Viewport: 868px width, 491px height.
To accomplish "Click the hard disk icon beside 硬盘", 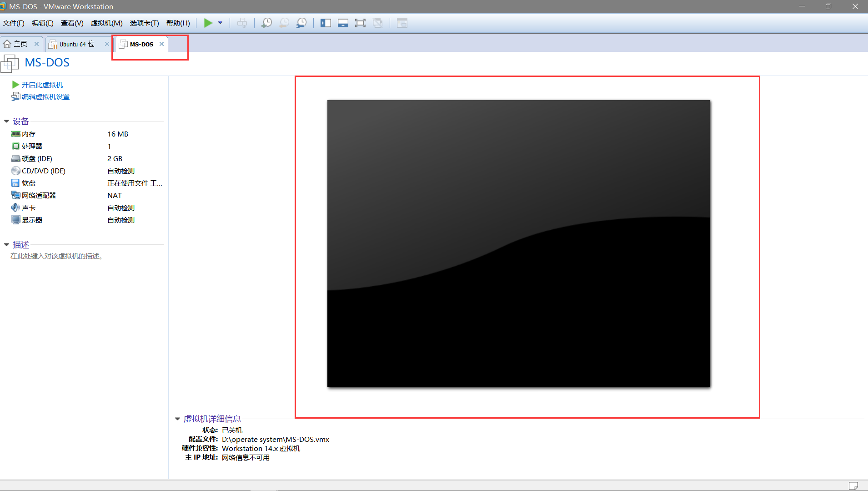I will point(16,158).
